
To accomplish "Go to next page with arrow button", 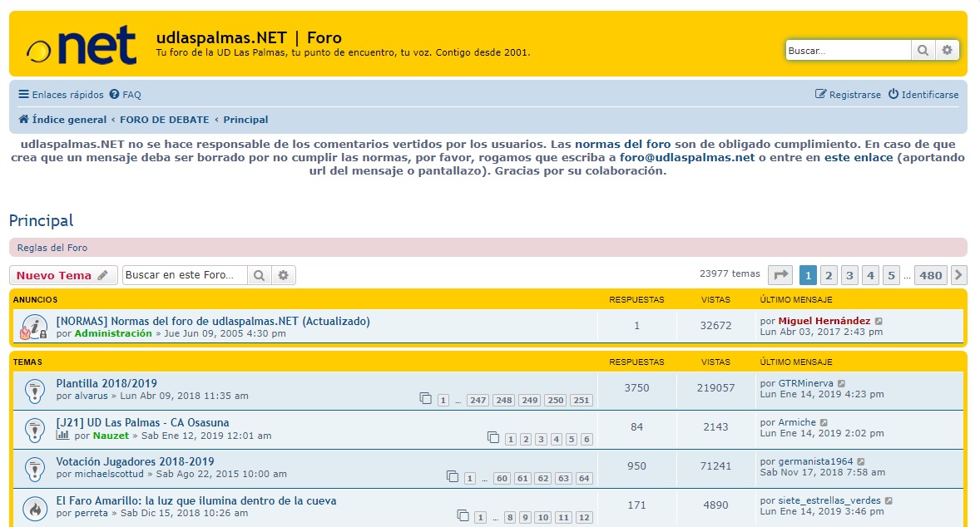I will [958, 275].
